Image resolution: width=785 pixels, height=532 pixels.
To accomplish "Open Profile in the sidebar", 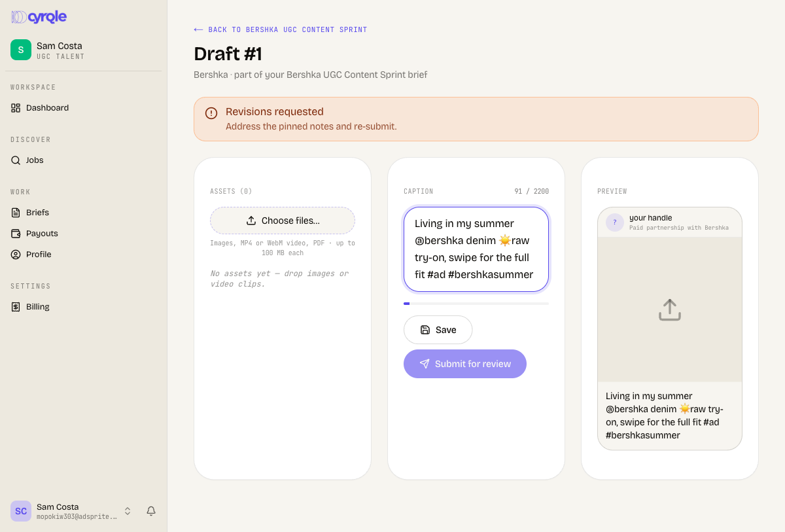I will coord(83,255).
